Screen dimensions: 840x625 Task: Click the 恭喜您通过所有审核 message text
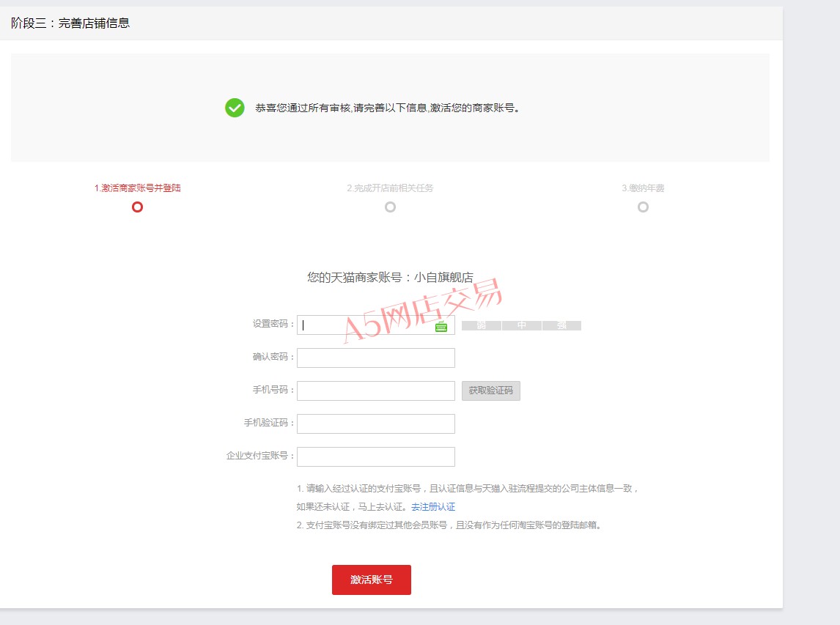387,108
